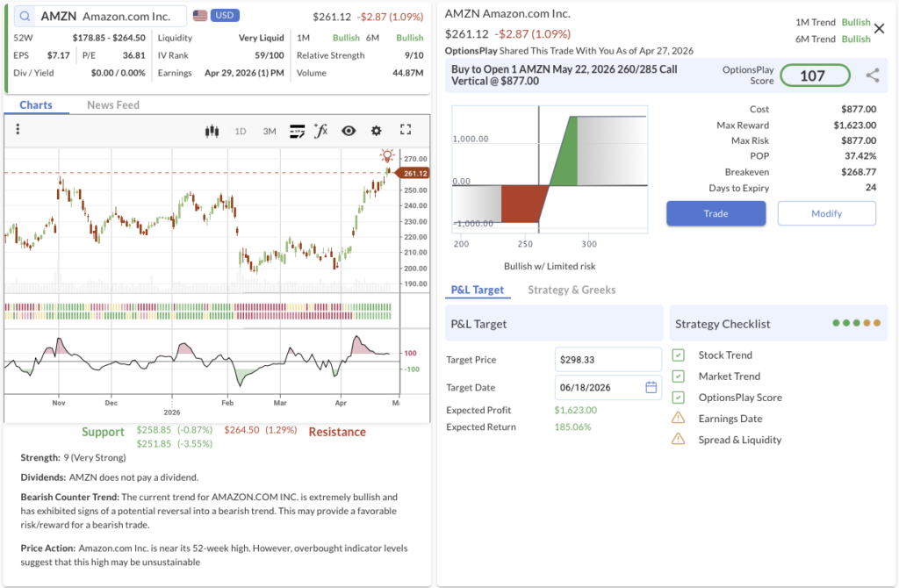This screenshot has width=899, height=588.
Task: Click the Target Price input field
Action: pos(608,359)
